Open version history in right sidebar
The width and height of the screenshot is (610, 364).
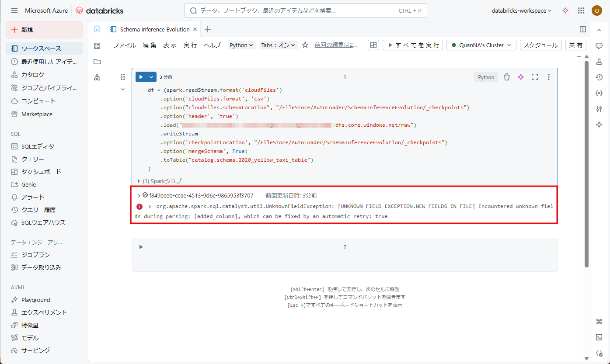point(599,77)
